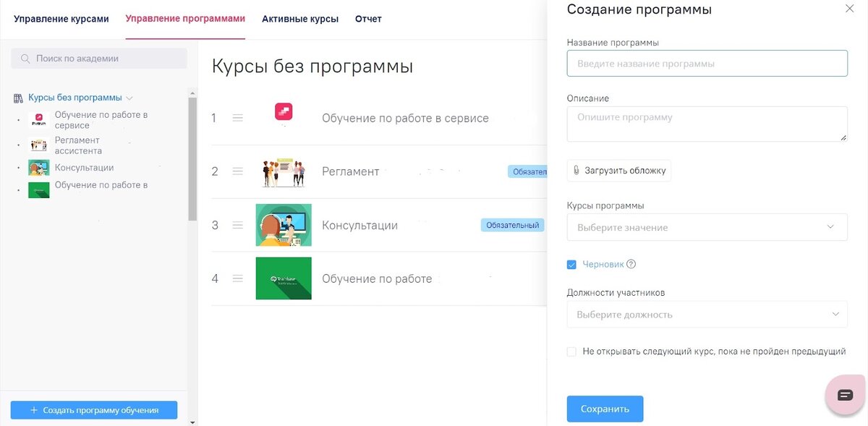
Task: Click drag handle for course row 1
Action: (x=238, y=118)
